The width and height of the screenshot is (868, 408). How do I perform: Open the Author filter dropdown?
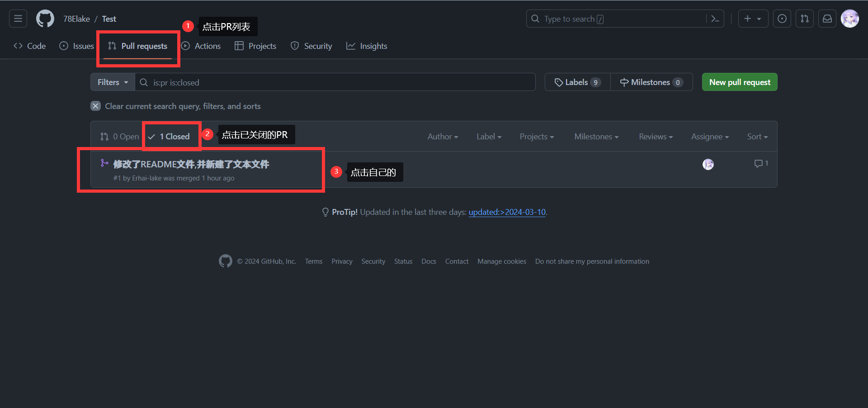tap(443, 137)
